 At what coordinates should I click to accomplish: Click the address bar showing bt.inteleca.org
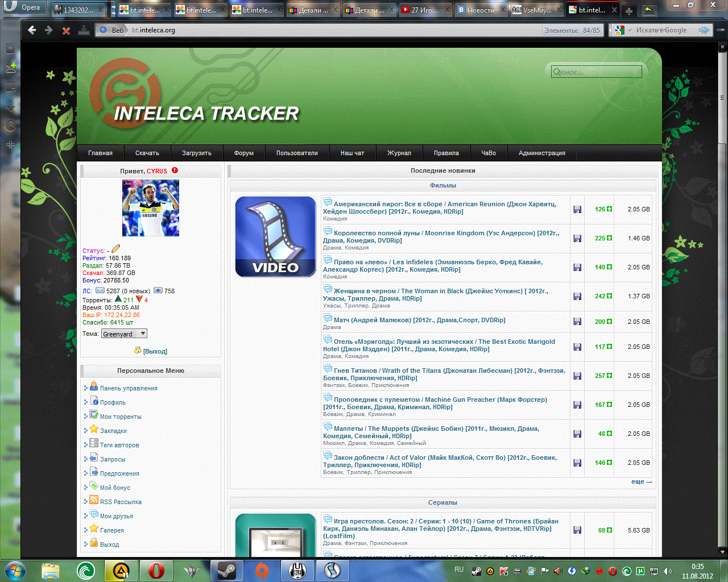[x=349, y=30]
